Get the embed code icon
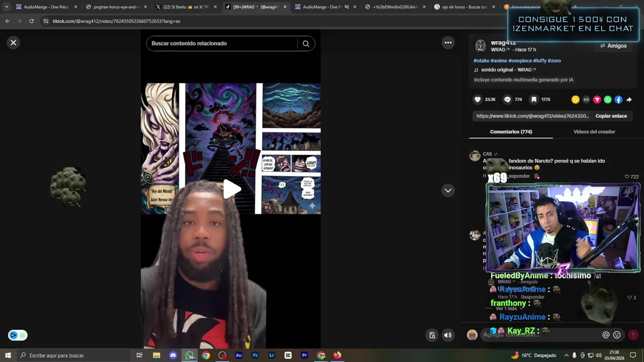 [x=586, y=100]
